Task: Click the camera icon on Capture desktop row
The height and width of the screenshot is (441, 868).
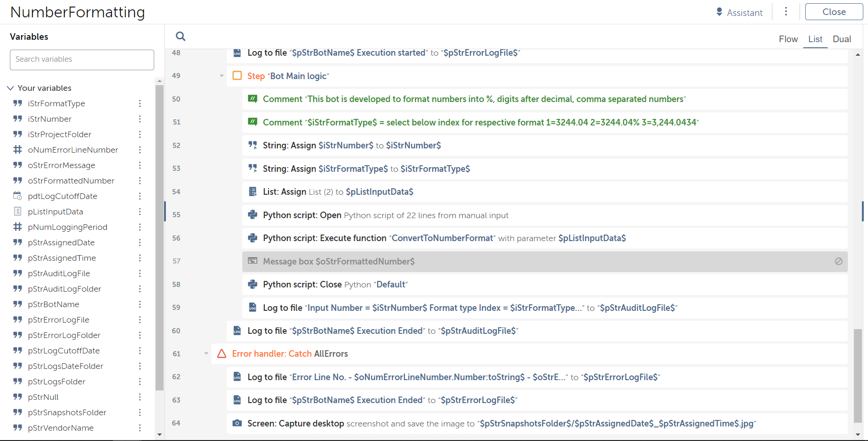Action: pos(237,423)
